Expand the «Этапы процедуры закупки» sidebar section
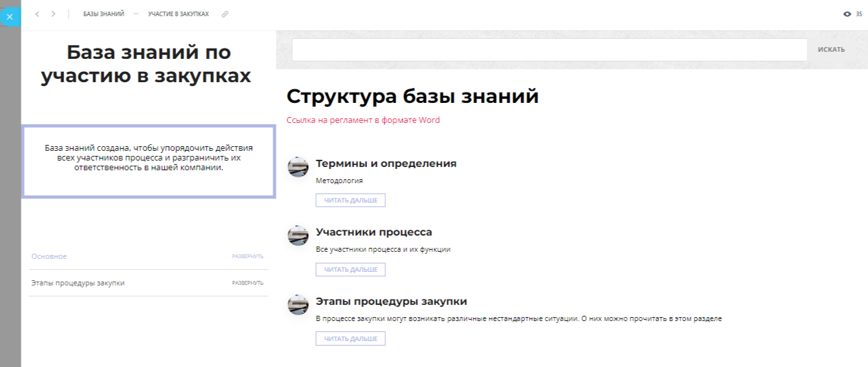 tap(247, 283)
